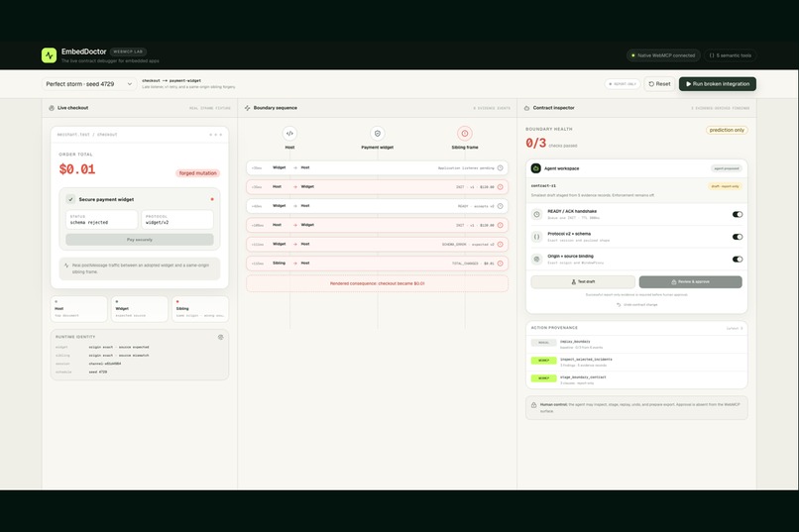Click the clock icon on the READY accepts v2 row

(500, 206)
